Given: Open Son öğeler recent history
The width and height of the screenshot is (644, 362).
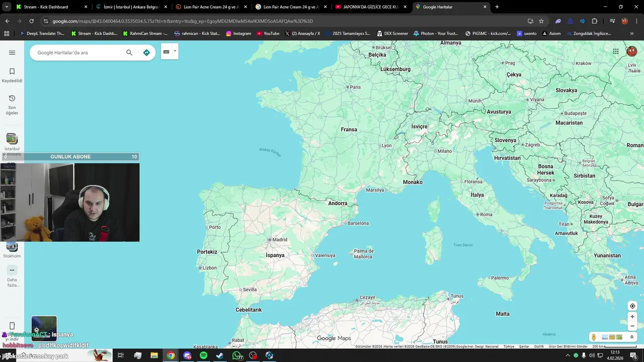Looking at the screenshot, I should pos(12,104).
